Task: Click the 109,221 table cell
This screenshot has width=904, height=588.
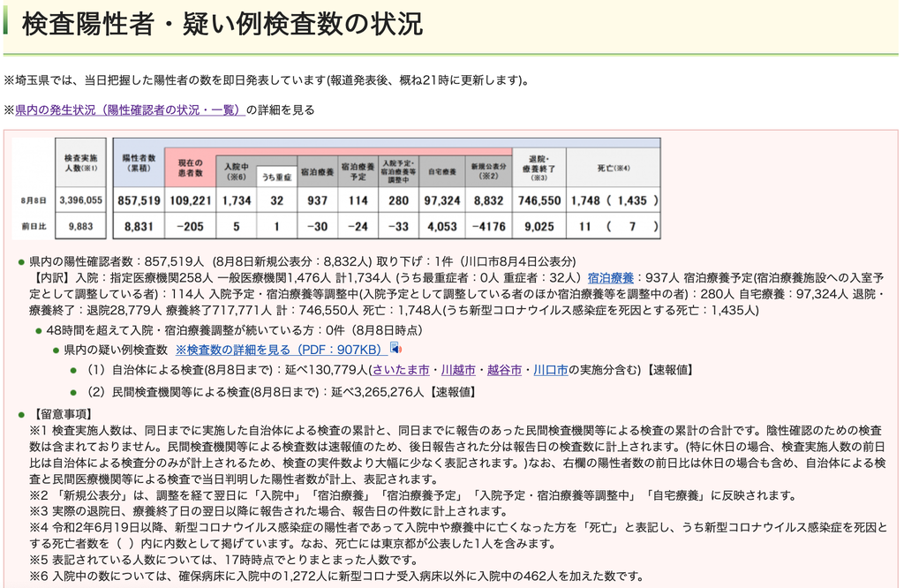Action: click(x=191, y=200)
